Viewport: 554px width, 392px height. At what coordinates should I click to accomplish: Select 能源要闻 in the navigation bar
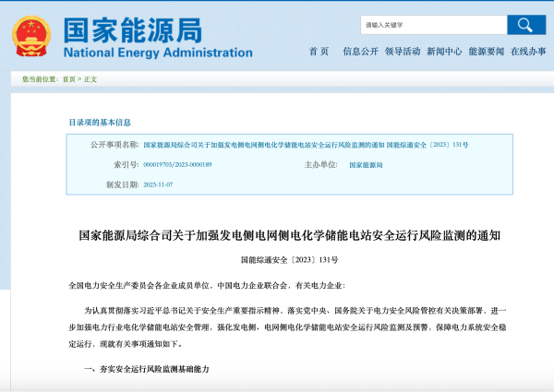click(486, 51)
